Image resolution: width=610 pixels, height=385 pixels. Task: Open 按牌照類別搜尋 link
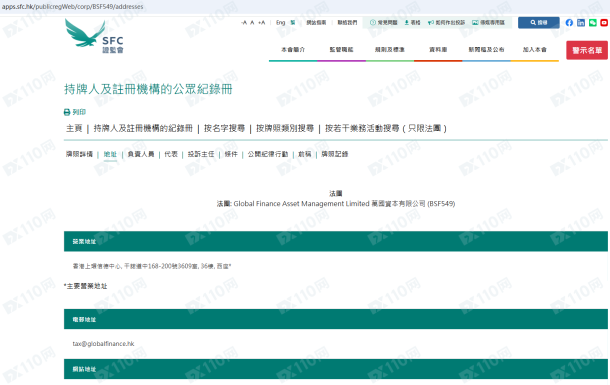tap(285, 128)
